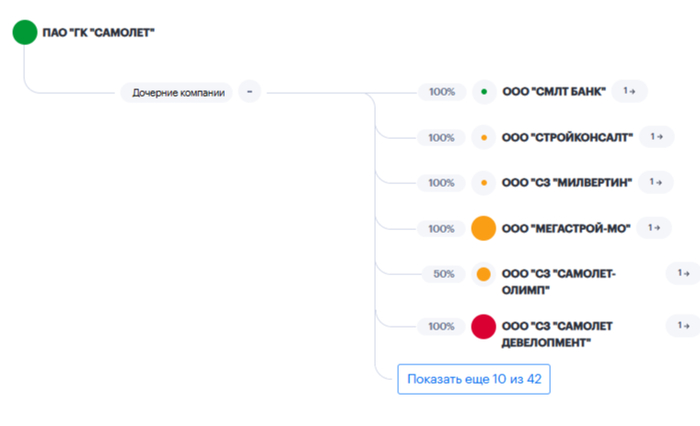Click the red circle of САМОЛЕТ ДЕВЕЛОПМЕНТ
Viewport: 700px width, 426px height.
coord(484,326)
